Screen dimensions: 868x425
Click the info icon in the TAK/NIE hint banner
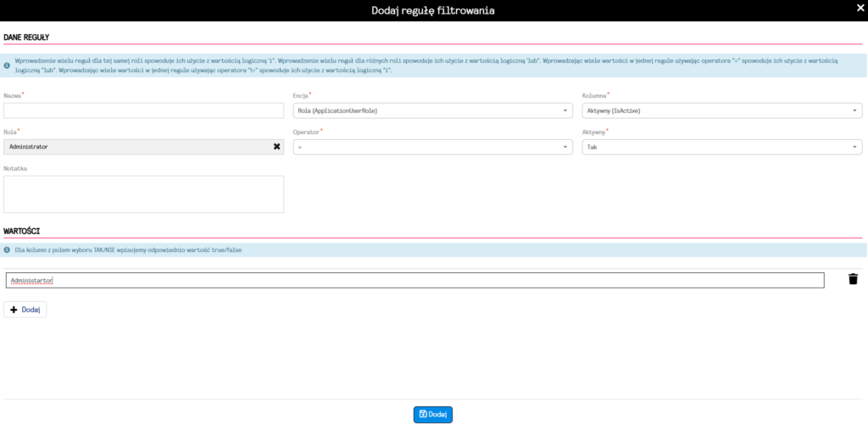click(8, 250)
